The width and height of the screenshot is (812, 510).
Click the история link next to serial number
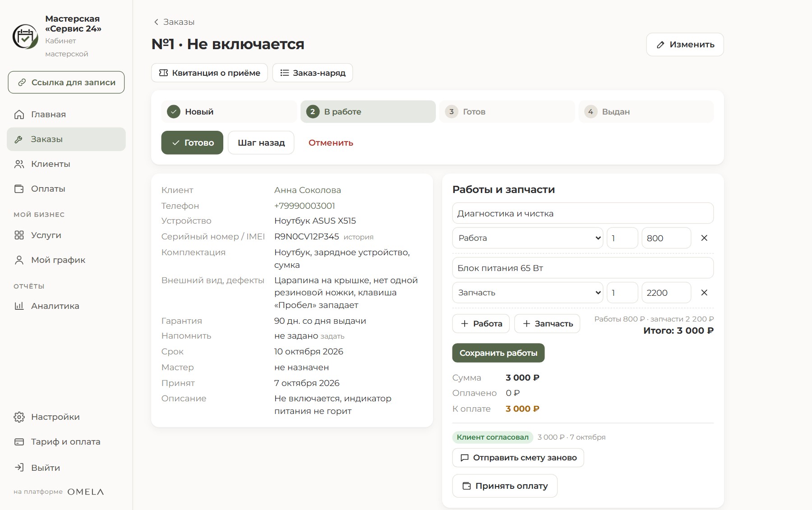click(359, 237)
